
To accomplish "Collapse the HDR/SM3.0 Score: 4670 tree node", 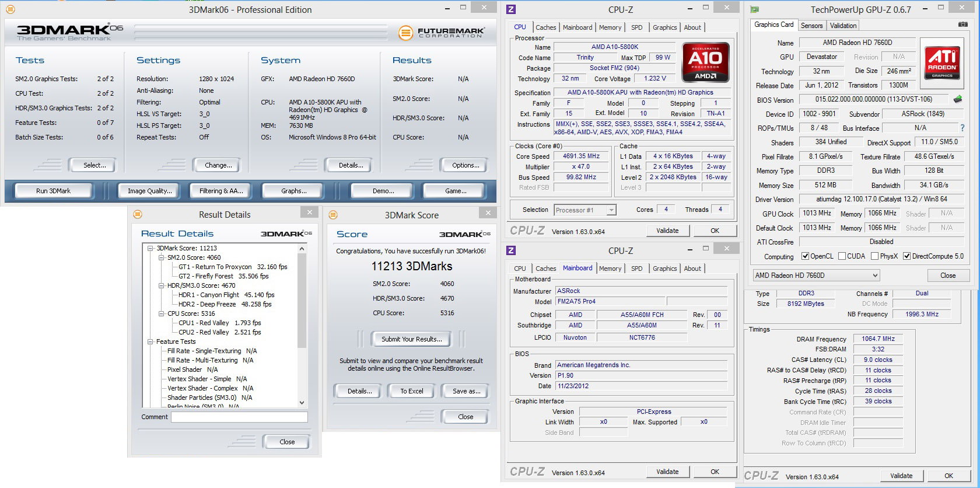I will click(162, 285).
